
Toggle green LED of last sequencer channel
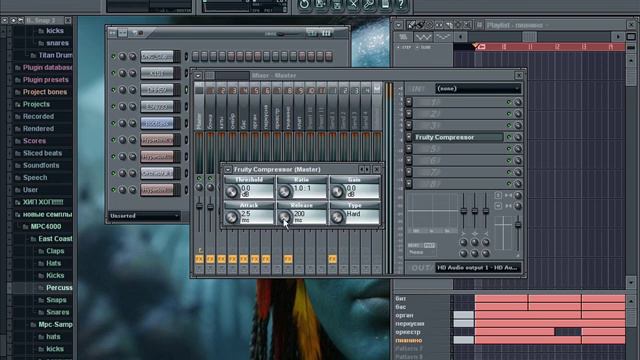[113, 190]
